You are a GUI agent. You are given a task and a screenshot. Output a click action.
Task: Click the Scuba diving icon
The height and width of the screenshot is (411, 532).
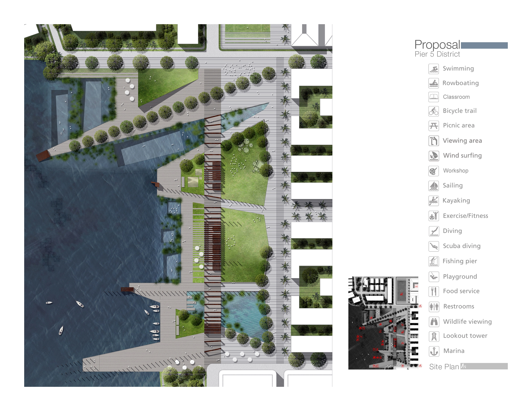tap(434, 246)
